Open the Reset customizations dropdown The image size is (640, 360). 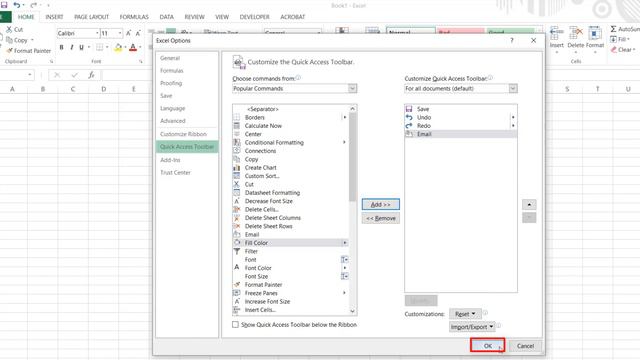[x=465, y=314]
